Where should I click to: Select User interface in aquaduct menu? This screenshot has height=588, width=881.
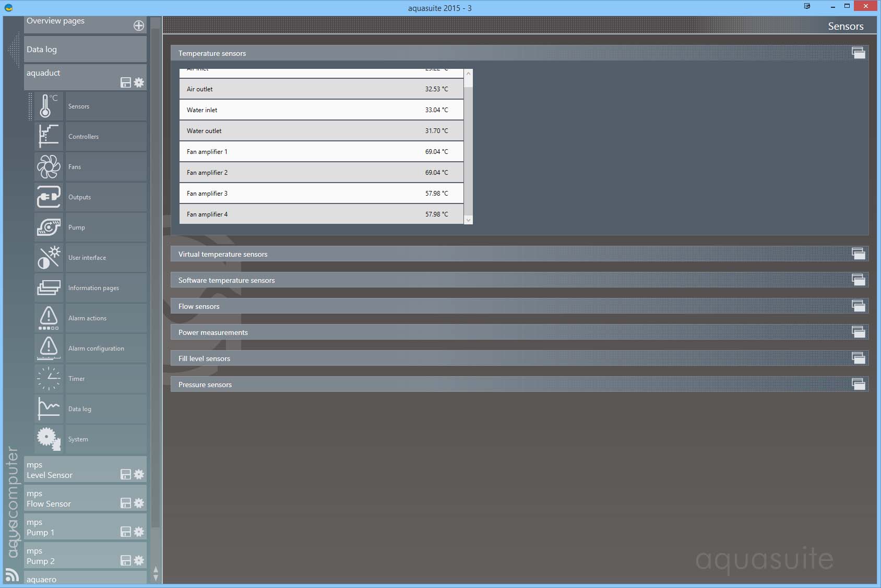tap(106, 257)
